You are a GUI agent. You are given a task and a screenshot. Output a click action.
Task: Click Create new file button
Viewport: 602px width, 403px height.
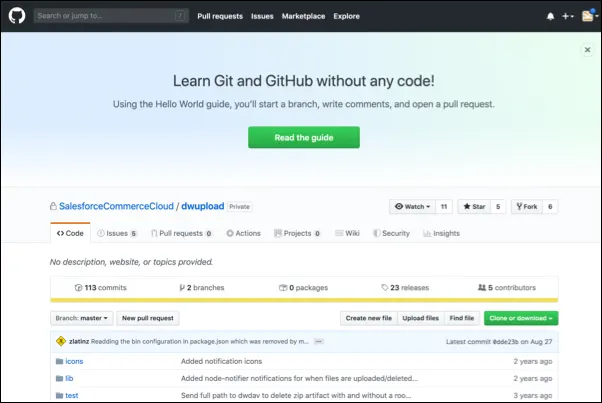point(369,318)
